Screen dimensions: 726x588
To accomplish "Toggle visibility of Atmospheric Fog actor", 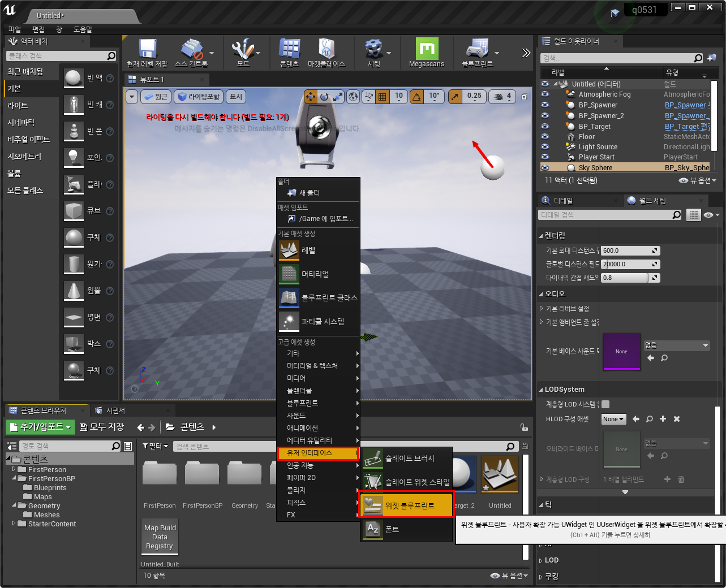I will (545, 94).
